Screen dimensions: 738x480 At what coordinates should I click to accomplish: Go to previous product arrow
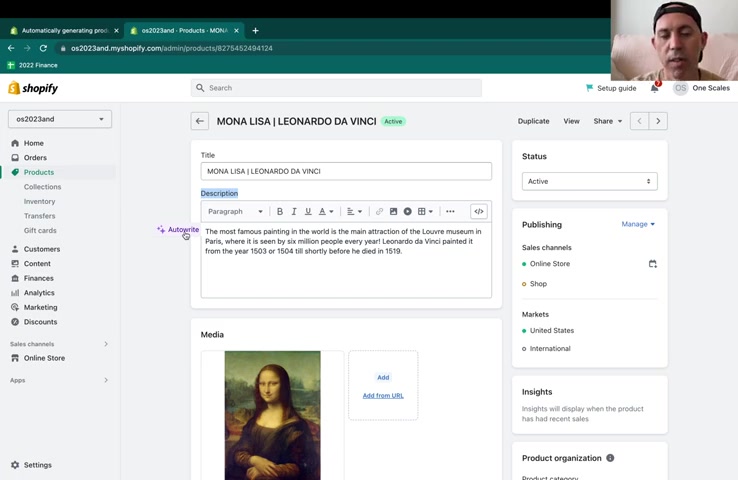pos(639,121)
